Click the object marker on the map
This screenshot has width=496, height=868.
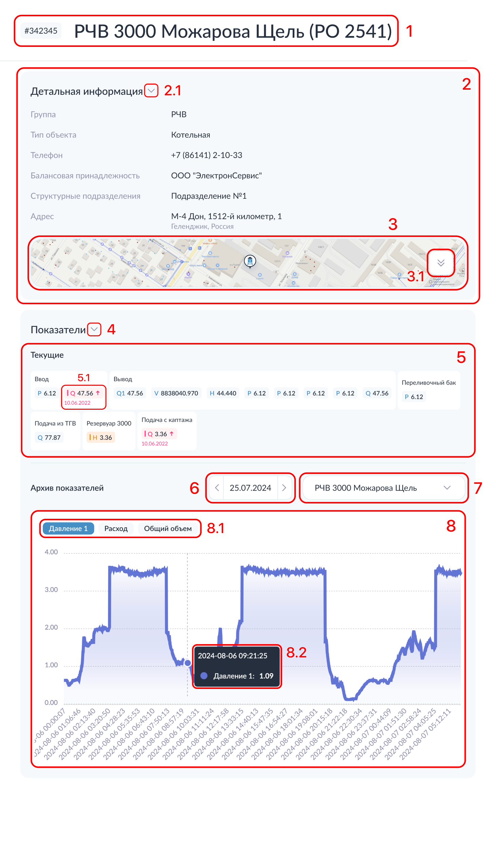(x=250, y=261)
